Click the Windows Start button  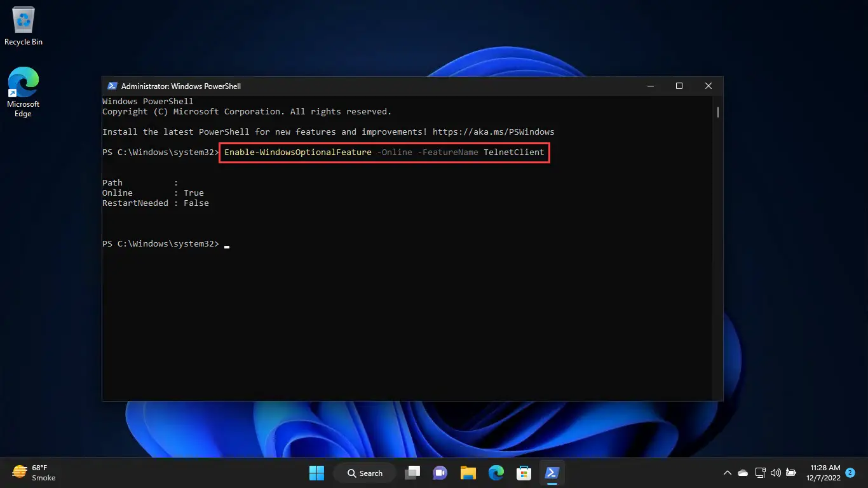click(x=316, y=473)
